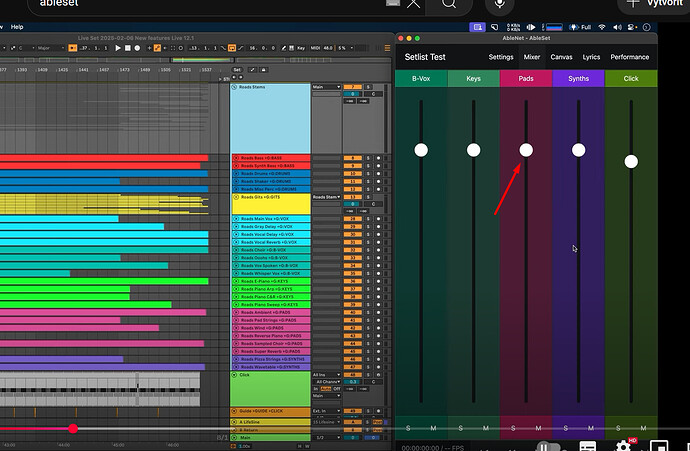Click the MIDI map mode button
690x451 pixels.
point(315,48)
